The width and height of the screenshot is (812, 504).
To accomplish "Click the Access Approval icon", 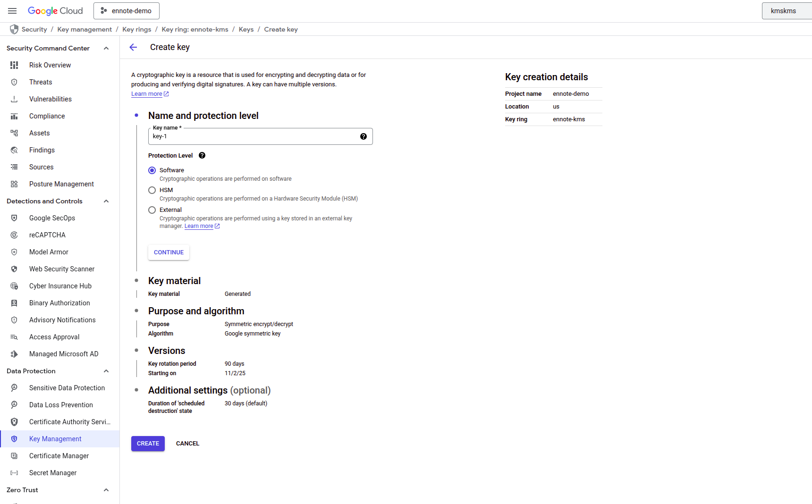I will coord(14,337).
